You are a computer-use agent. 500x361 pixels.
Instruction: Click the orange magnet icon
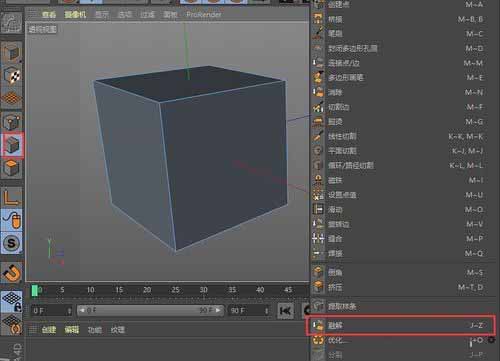pyautogui.click(x=12, y=273)
